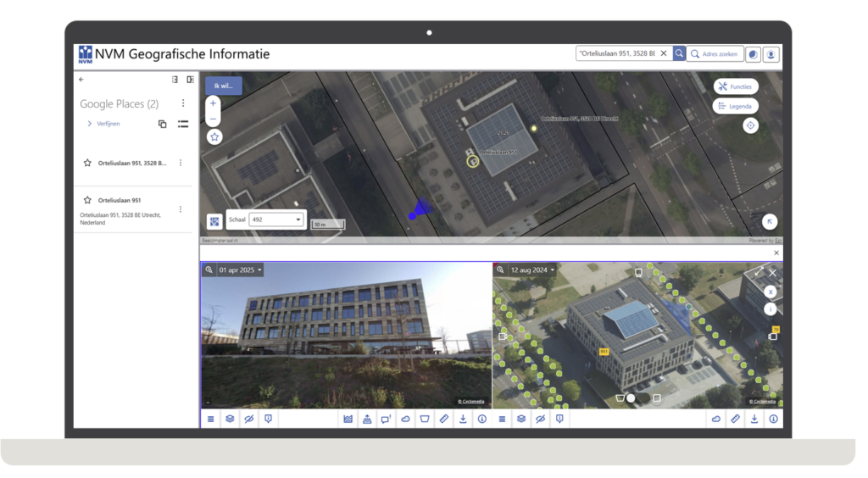868x478 pixels.
Task: Click the NVM logo in the header
Action: point(86,54)
